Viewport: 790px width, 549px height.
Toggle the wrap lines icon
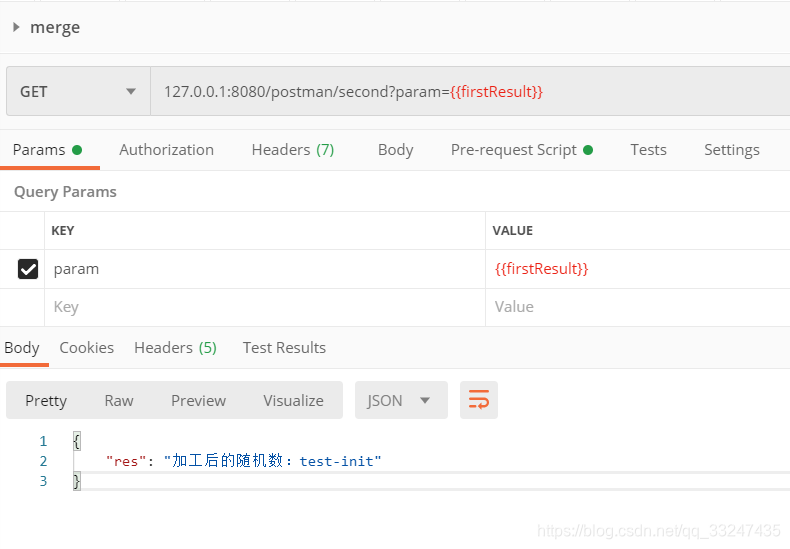pyautogui.click(x=479, y=400)
